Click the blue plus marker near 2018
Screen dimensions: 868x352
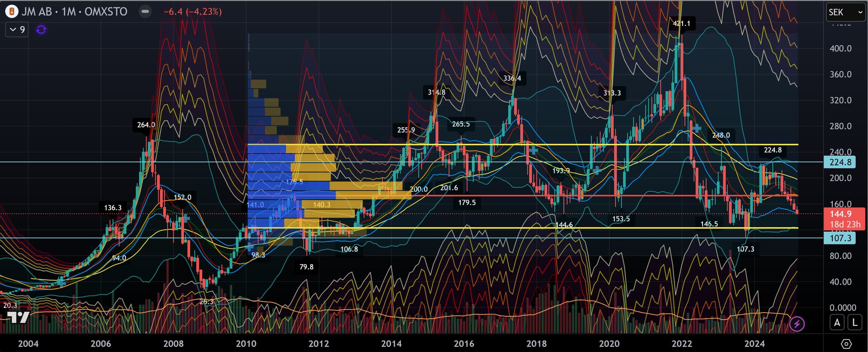(533, 150)
